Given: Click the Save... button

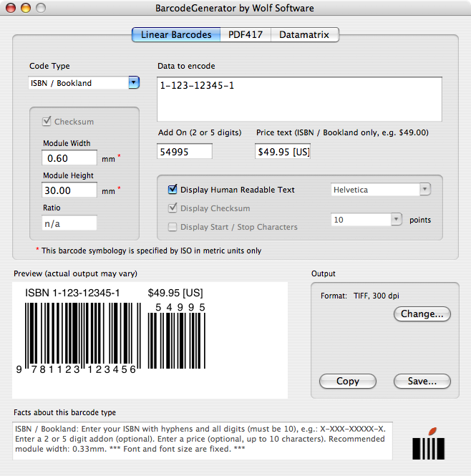Looking at the screenshot, I should coord(422,381).
